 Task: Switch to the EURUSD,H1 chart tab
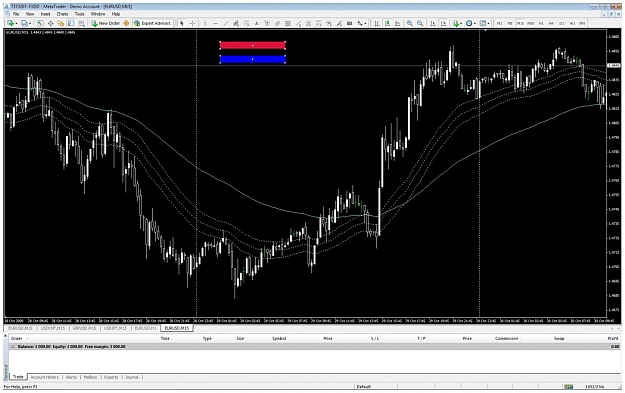(x=145, y=328)
